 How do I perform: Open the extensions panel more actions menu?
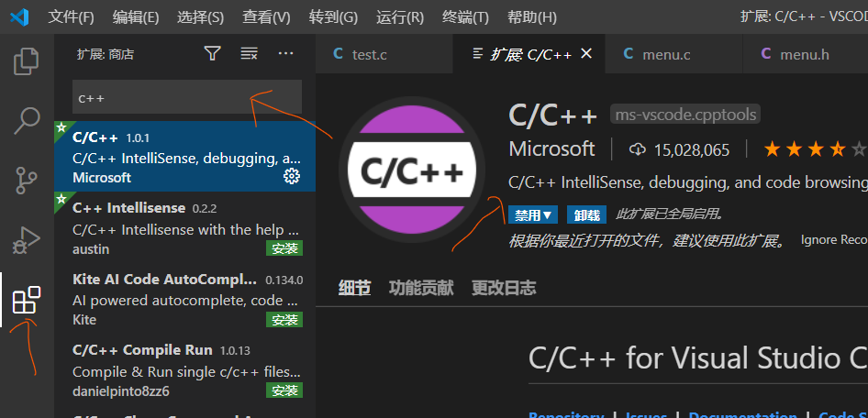tap(285, 54)
